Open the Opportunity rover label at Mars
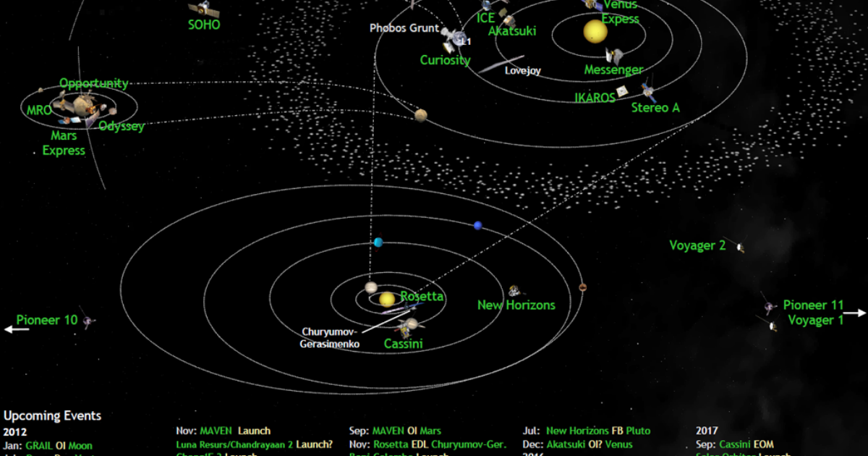Viewport: 868px width, 456px height. tap(94, 83)
